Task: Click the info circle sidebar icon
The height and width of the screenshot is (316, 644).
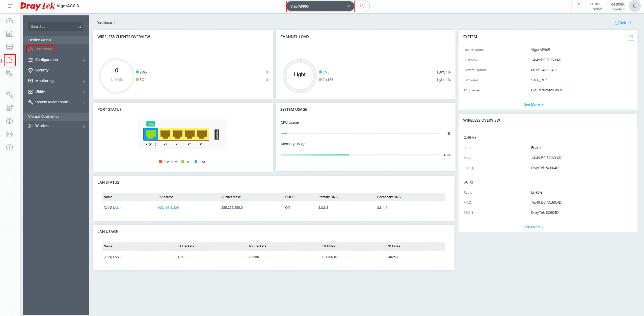Action: 10,147
